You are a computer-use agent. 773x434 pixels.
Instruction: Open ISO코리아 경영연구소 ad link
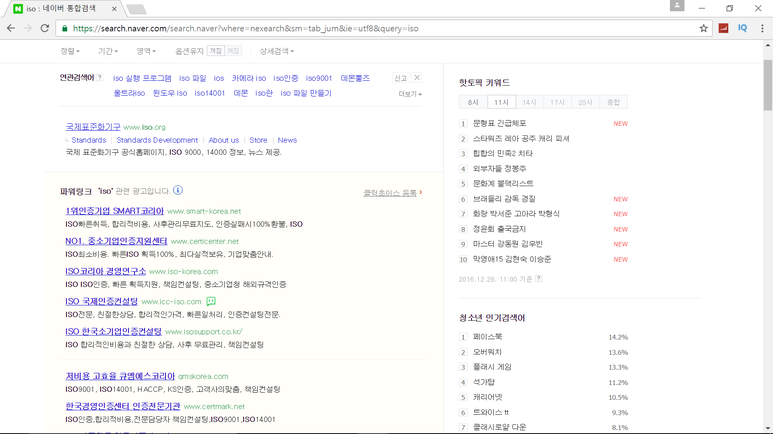(x=105, y=271)
